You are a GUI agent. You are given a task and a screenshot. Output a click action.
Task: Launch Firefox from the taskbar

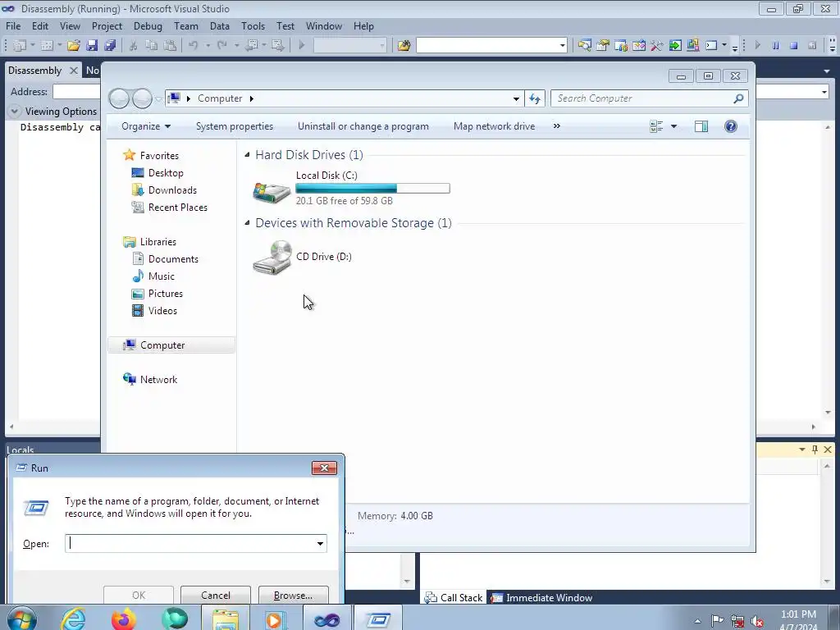pos(124,619)
